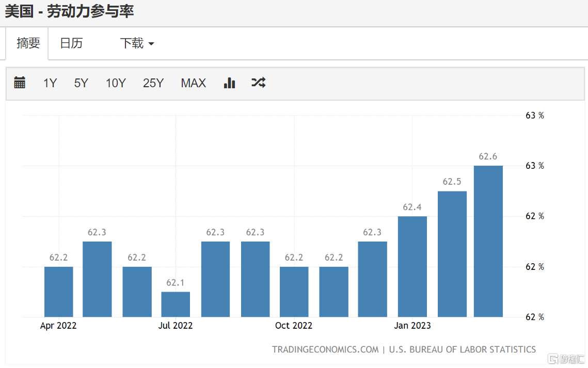Image resolution: width=588 pixels, height=368 pixels.
Task: Show MAX historical data range
Action: [x=193, y=83]
